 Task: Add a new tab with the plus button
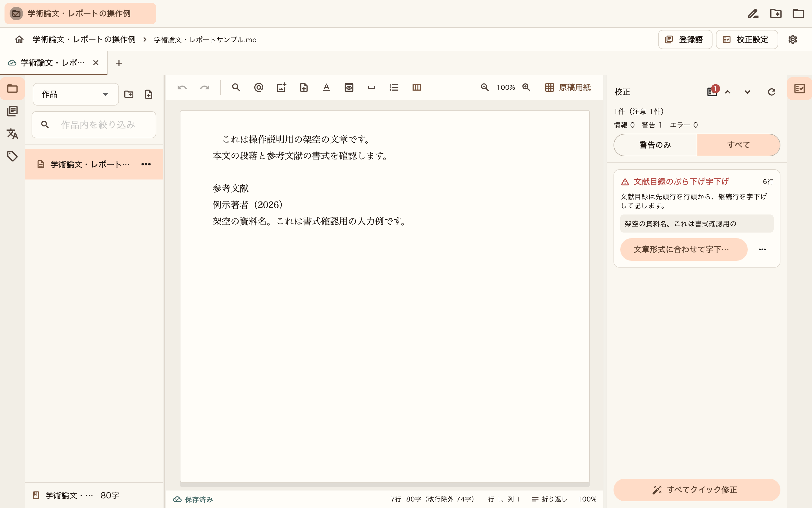pyautogui.click(x=119, y=63)
